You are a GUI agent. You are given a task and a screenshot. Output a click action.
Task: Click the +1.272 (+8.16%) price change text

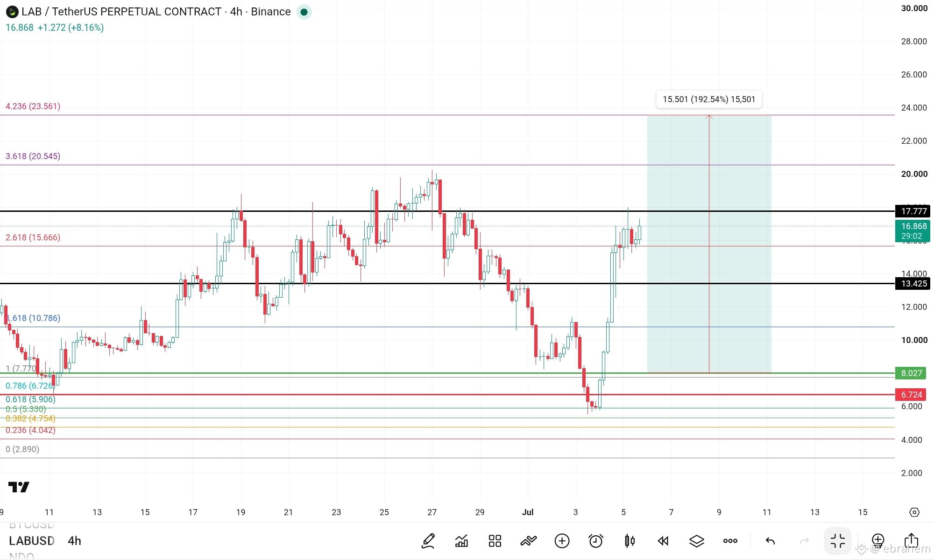[71, 28]
